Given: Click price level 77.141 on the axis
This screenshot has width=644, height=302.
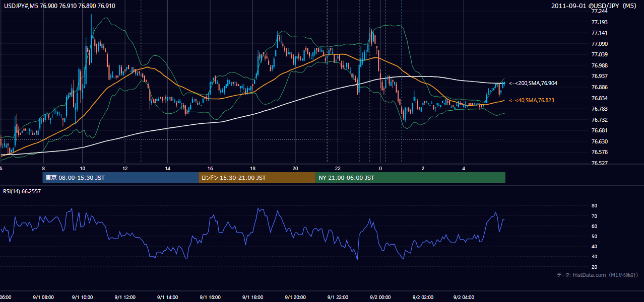Looking at the screenshot, I should click(600, 33).
